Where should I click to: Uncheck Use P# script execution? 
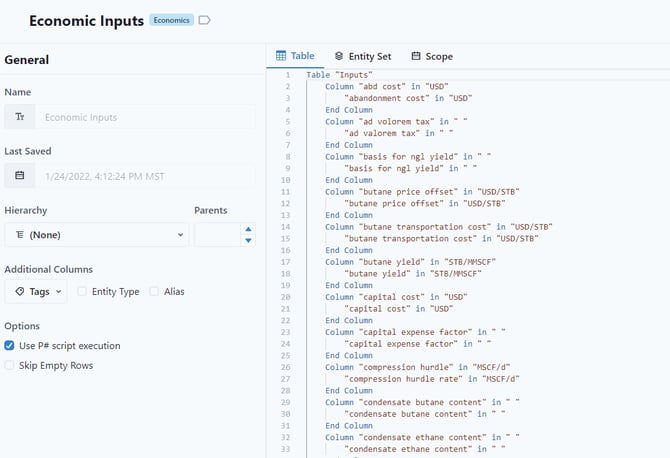pos(10,346)
